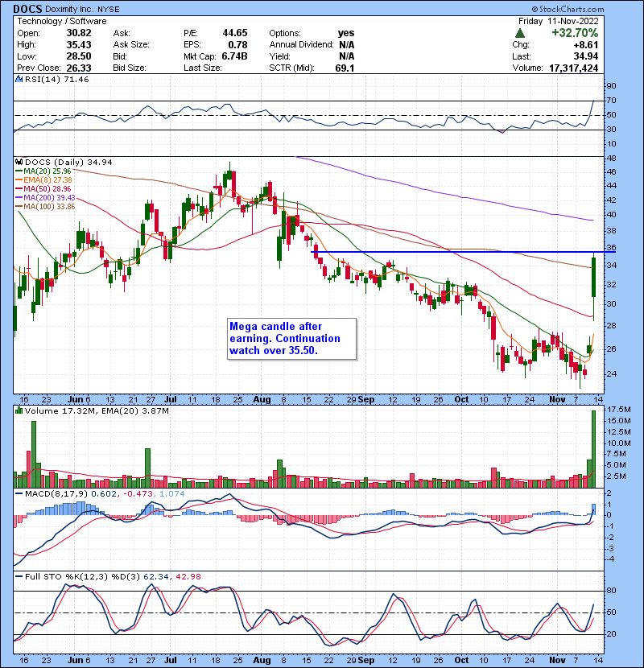
Task: Click the Chg value +8.61
Action: click(585, 45)
